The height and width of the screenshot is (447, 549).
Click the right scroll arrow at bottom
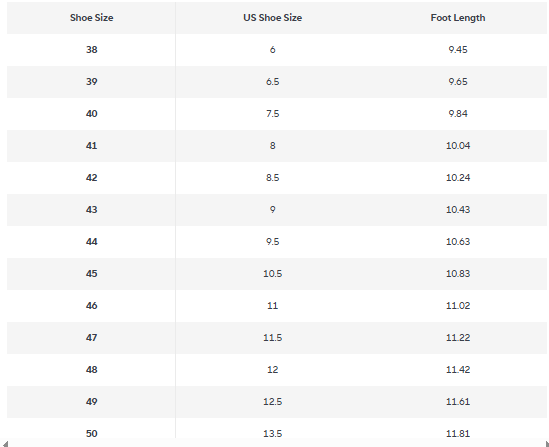click(x=547, y=443)
